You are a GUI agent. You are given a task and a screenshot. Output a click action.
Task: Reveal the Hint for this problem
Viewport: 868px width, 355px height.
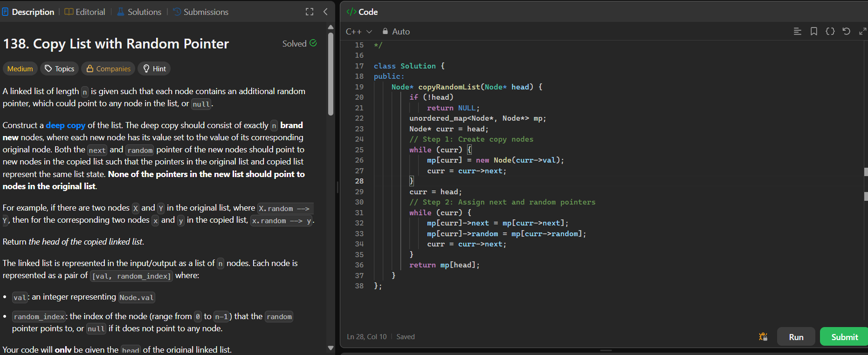pos(155,68)
